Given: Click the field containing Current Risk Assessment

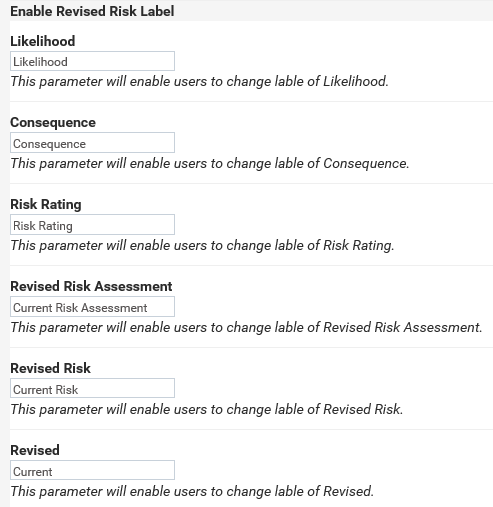Looking at the screenshot, I should 92,307.
